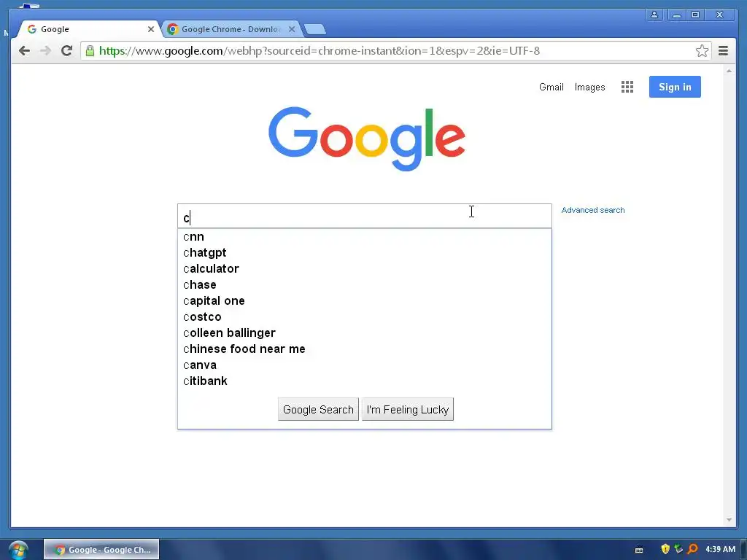Image resolution: width=747 pixels, height=560 pixels.
Task: Select the citibank suggestion
Action: [365, 381]
